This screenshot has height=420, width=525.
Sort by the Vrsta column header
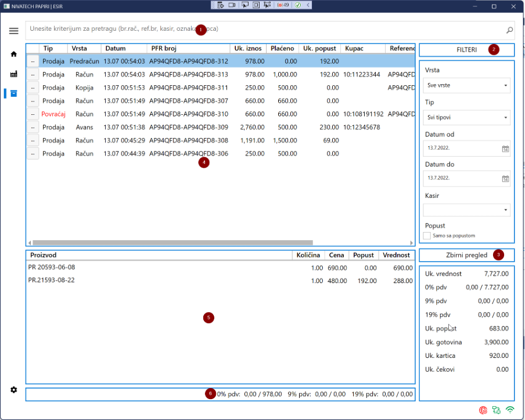point(84,49)
